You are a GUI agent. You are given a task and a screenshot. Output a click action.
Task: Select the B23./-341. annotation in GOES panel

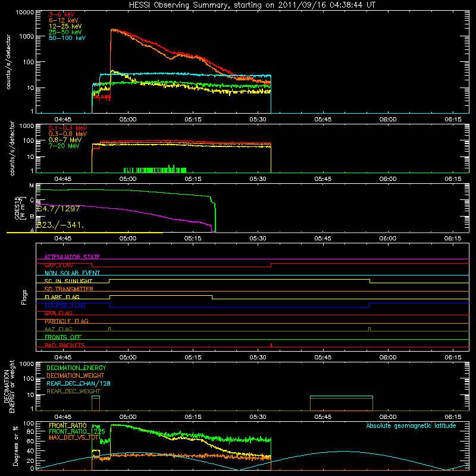(60, 225)
